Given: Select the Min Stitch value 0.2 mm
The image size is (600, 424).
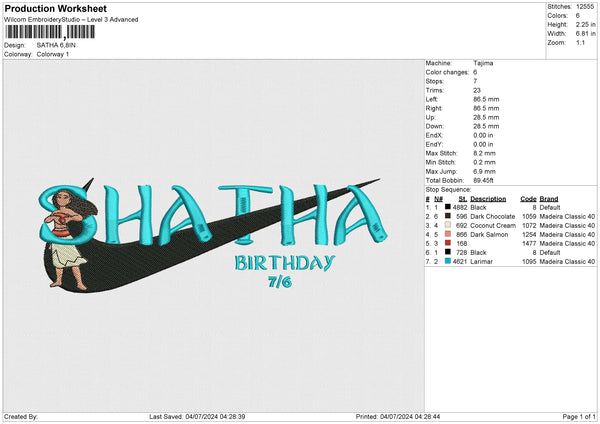Looking at the screenshot, I should [x=484, y=162].
